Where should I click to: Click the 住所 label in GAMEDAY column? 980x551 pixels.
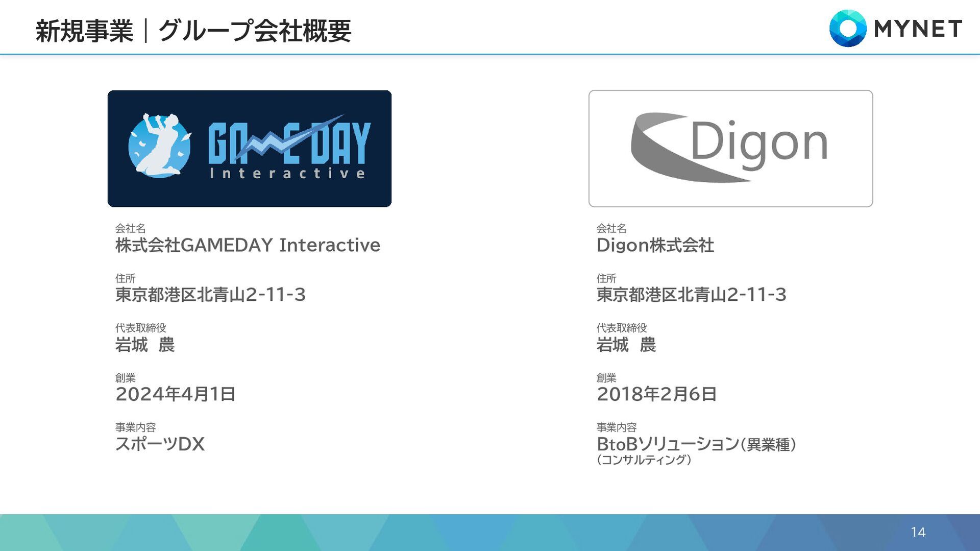point(125,278)
